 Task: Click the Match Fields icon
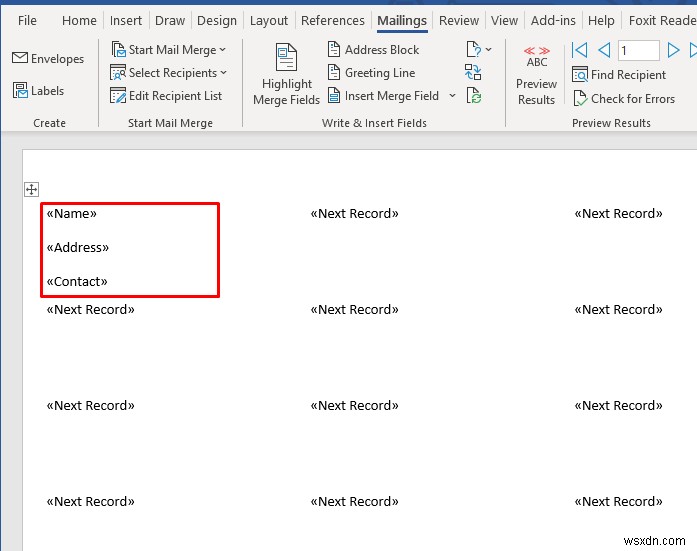click(473, 72)
